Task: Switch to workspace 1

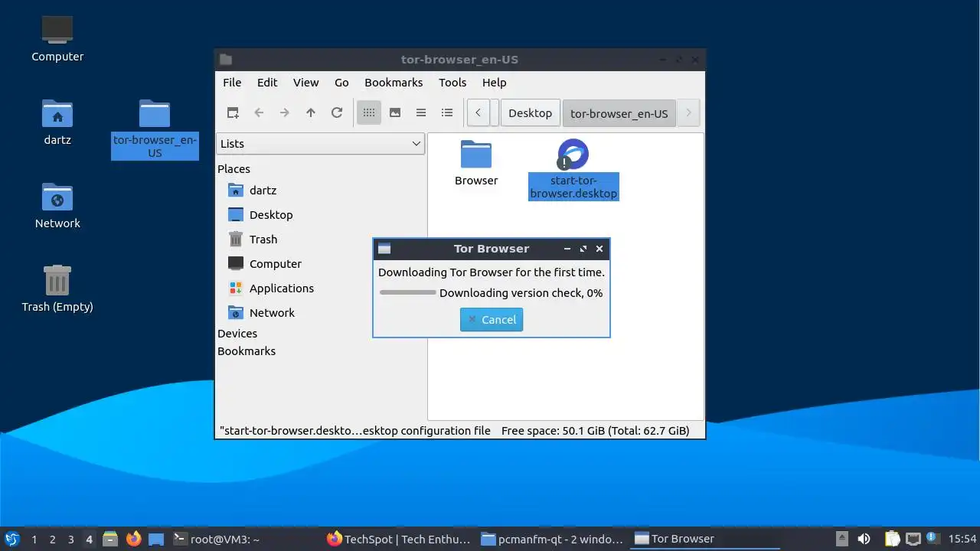Action: [34, 539]
